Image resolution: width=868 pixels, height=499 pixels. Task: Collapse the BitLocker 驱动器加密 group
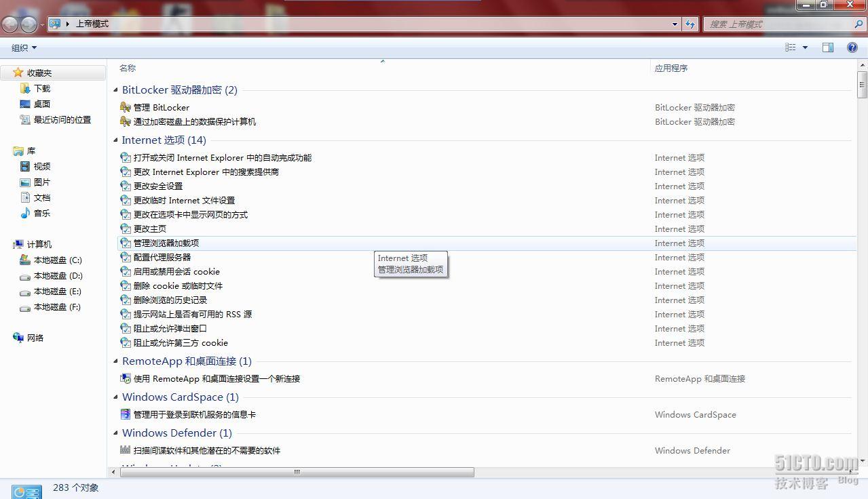115,90
